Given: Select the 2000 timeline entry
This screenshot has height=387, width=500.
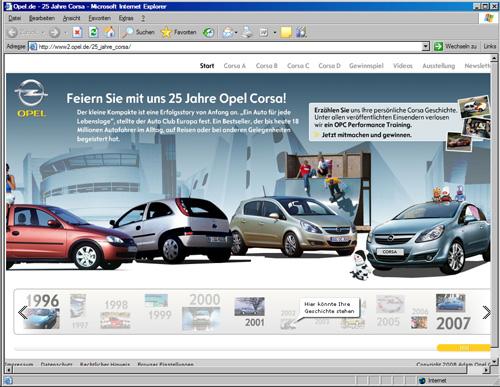Looking at the screenshot, I should point(201,311).
